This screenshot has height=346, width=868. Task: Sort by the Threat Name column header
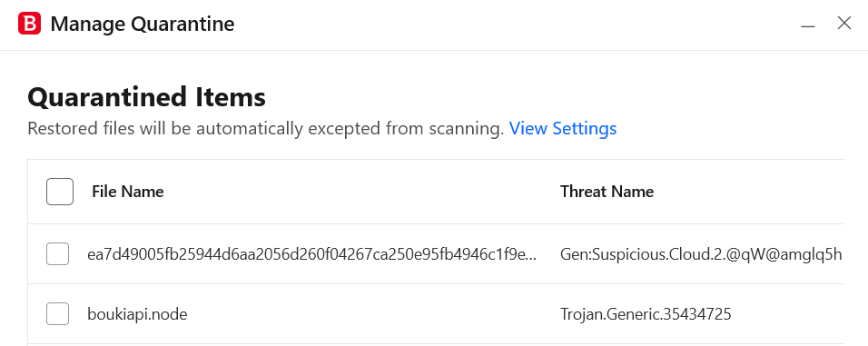tap(607, 192)
